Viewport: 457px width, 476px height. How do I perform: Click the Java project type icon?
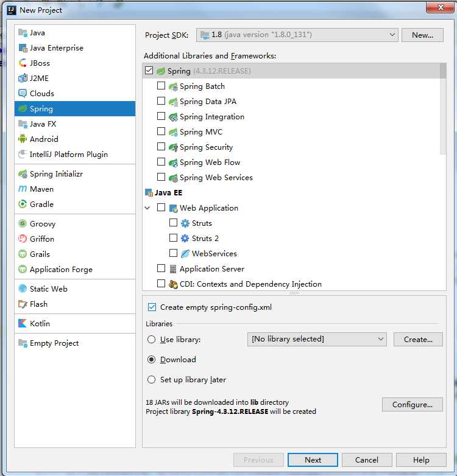(23, 32)
